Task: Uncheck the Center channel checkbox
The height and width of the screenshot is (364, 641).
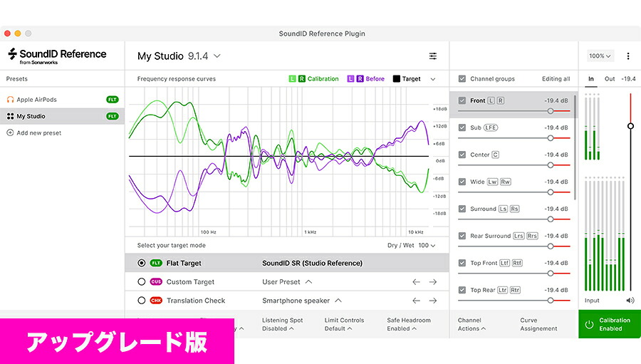Action: point(462,155)
